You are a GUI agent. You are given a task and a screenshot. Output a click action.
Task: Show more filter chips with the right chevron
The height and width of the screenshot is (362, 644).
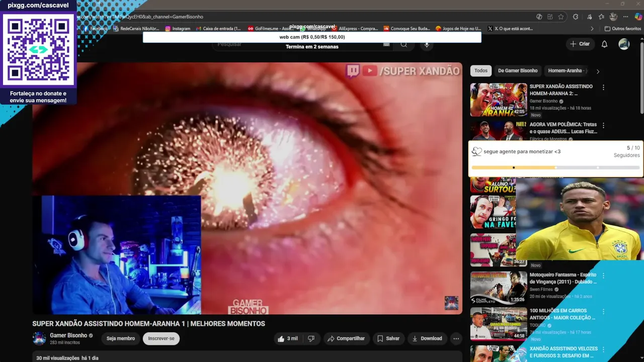(598, 71)
